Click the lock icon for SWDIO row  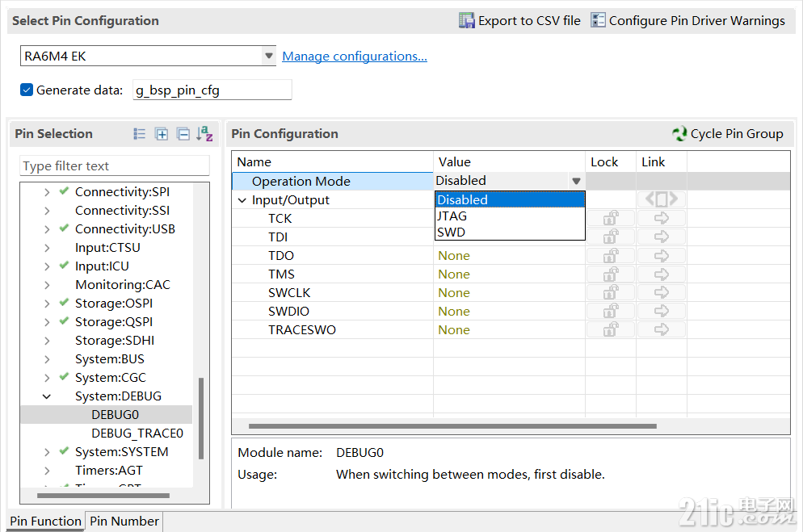pos(611,311)
